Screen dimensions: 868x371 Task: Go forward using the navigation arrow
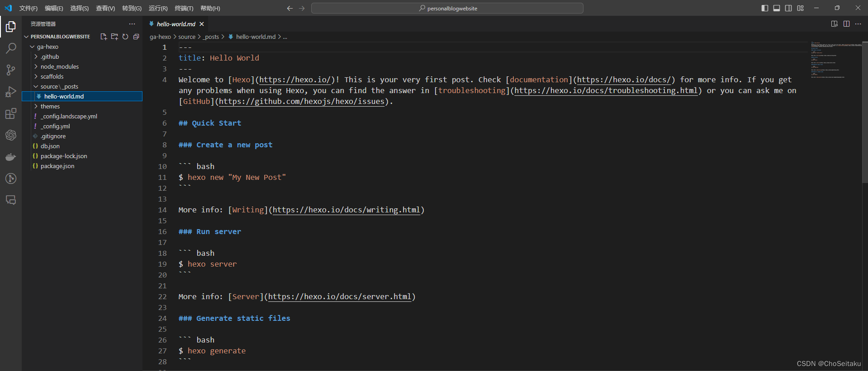tap(302, 8)
